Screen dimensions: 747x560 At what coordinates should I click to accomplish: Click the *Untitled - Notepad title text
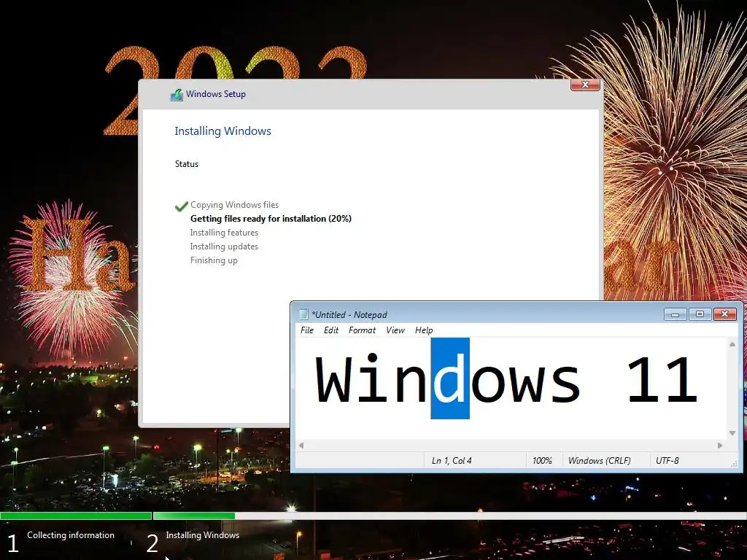pyautogui.click(x=349, y=315)
